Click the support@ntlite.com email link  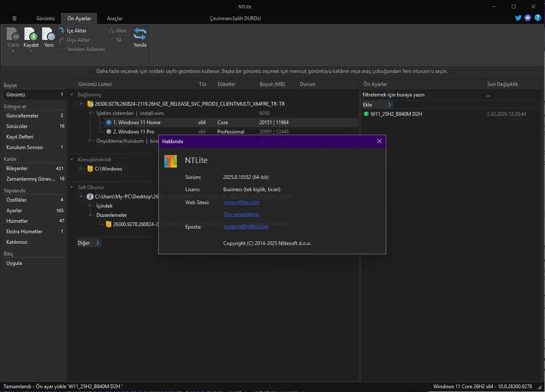pyautogui.click(x=246, y=227)
